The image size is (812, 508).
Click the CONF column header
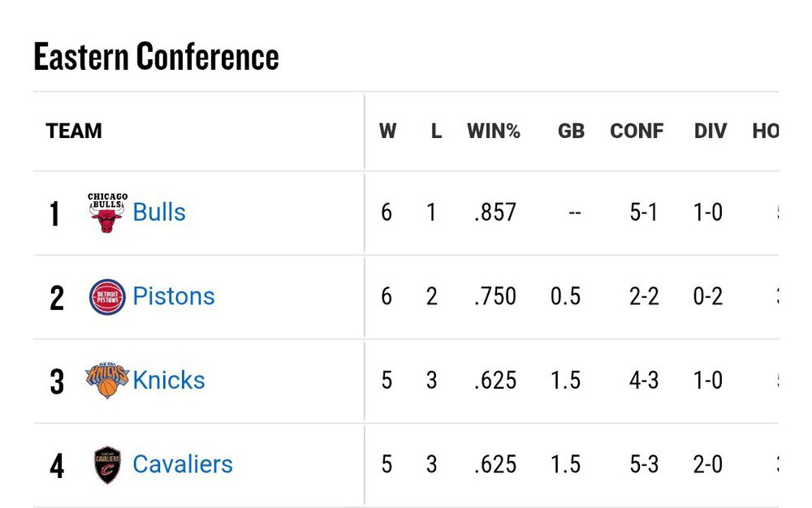click(x=637, y=131)
